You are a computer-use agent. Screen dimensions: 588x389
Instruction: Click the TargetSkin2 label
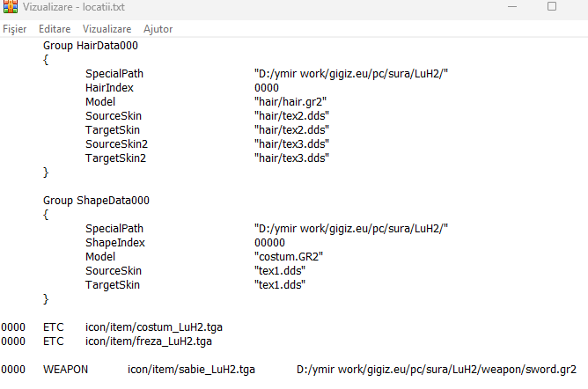(x=115, y=158)
